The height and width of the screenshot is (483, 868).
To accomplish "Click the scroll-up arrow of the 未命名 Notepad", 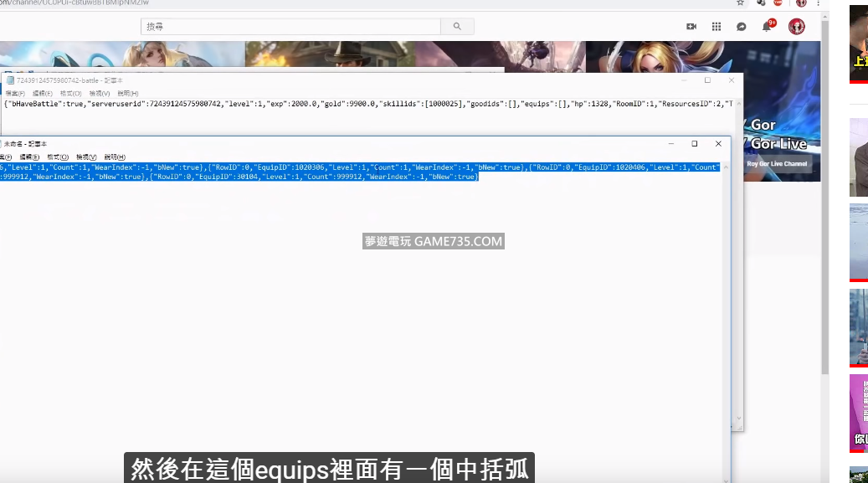I will click(726, 167).
